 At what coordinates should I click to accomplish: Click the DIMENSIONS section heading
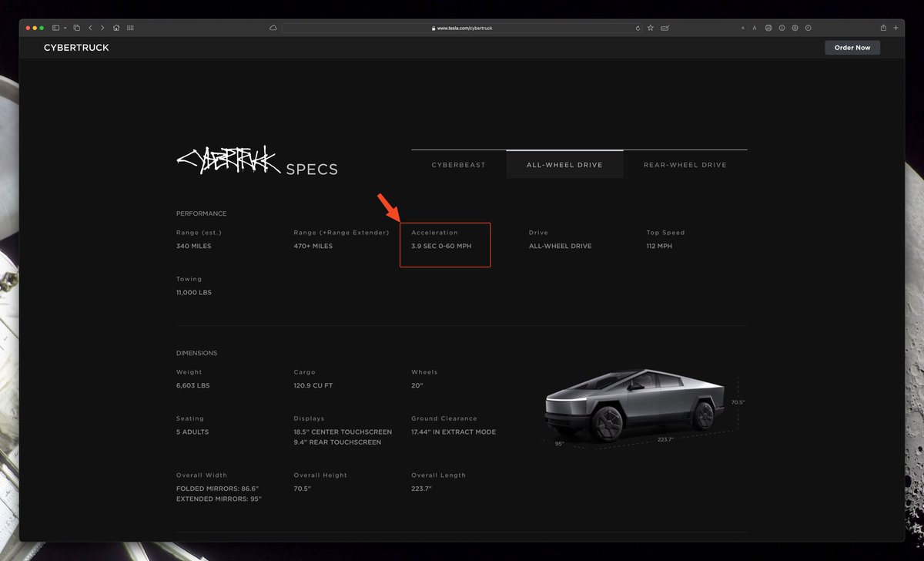tap(197, 353)
